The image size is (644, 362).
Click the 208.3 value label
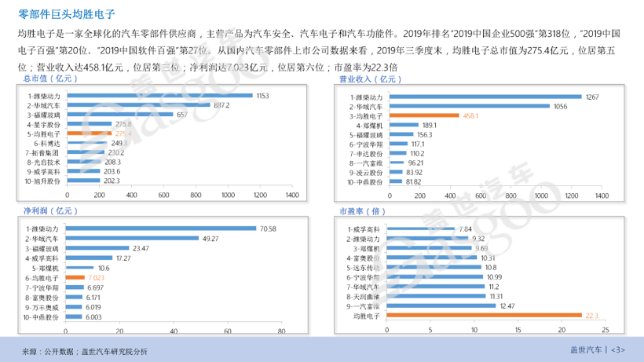112,162
